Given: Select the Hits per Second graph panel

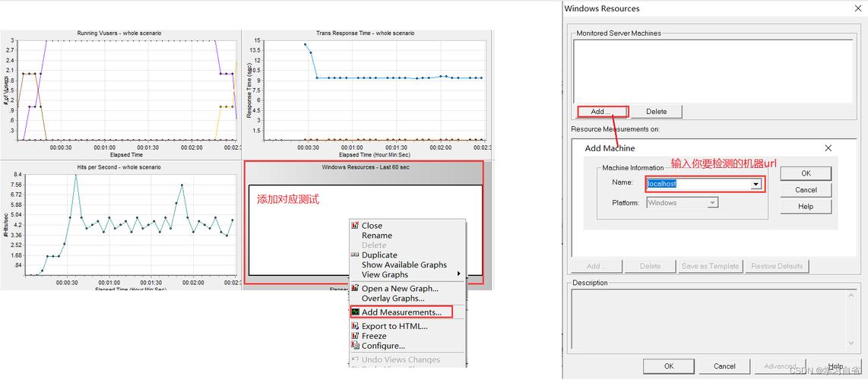Looking at the screenshot, I should (121, 228).
